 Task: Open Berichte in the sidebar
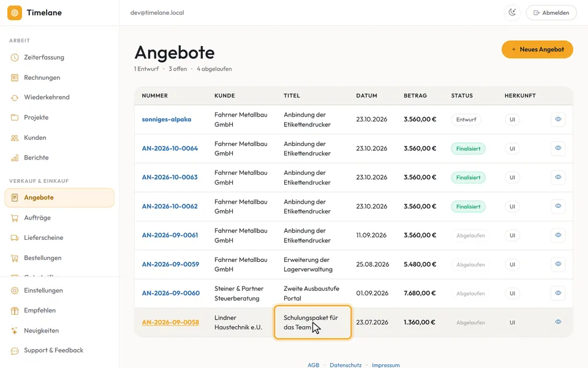(36, 158)
